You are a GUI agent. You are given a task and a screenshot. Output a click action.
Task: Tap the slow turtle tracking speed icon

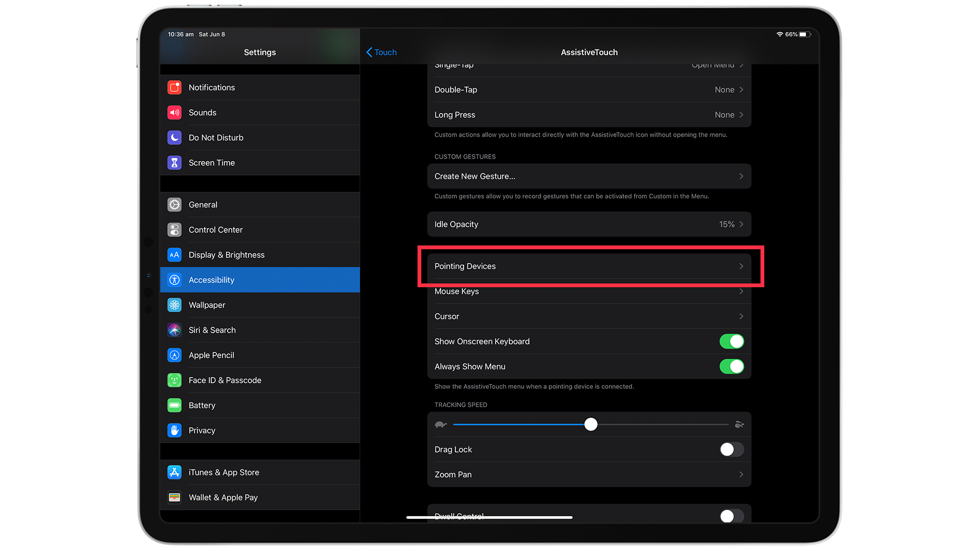pyautogui.click(x=440, y=424)
